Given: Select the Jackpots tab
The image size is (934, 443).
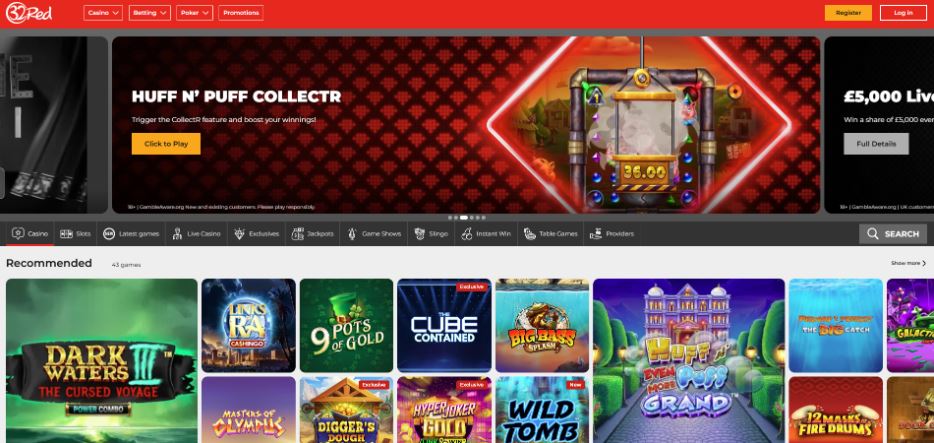Looking at the screenshot, I should pos(312,234).
